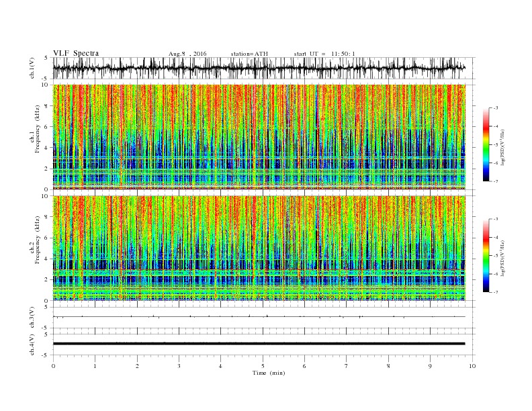Click the ch.1 spectrogram plot
532x411 pixels.
259,137
